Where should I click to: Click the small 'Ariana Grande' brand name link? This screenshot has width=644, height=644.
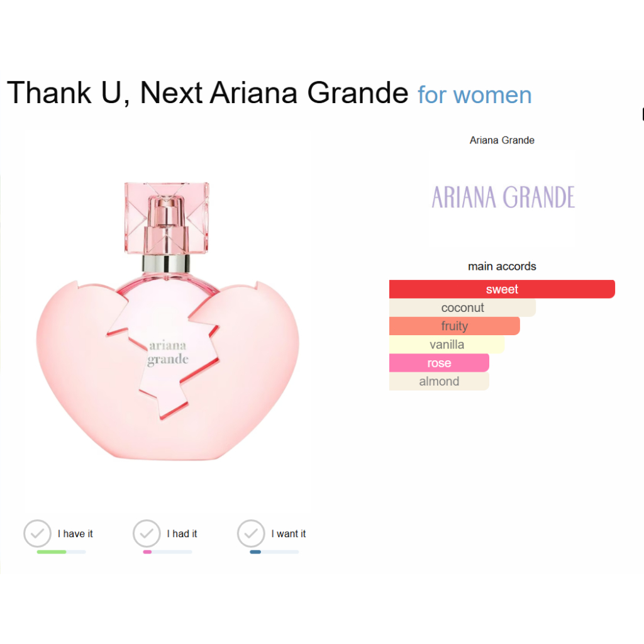502,140
